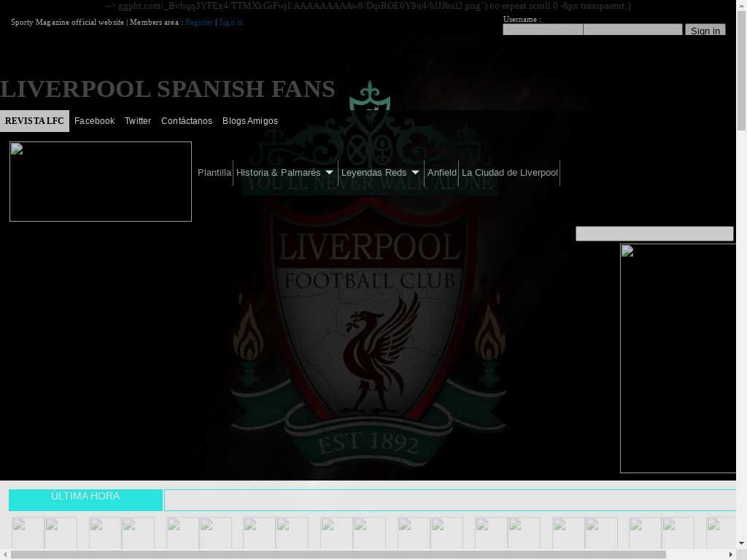Go to the Contáctanos tab
This screenshot has height=560, width=747.
(x=187, y=121)
